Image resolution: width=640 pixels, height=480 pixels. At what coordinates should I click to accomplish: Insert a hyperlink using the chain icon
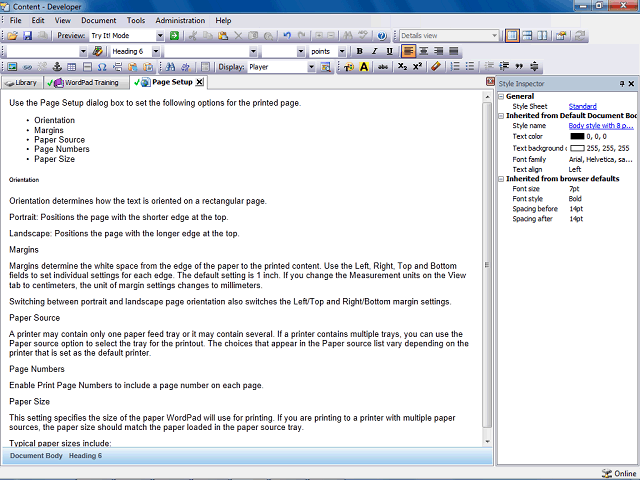pyautogui.click(x=27, y=67)
